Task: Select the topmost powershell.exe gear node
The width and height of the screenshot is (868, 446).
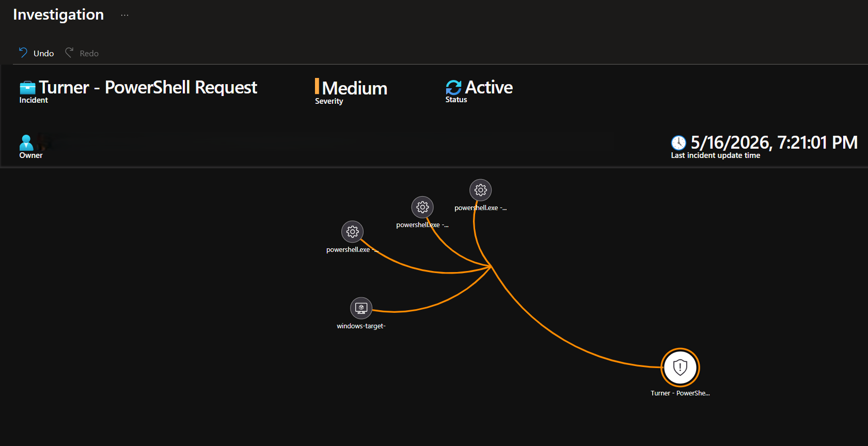Action: coord(481,190)
